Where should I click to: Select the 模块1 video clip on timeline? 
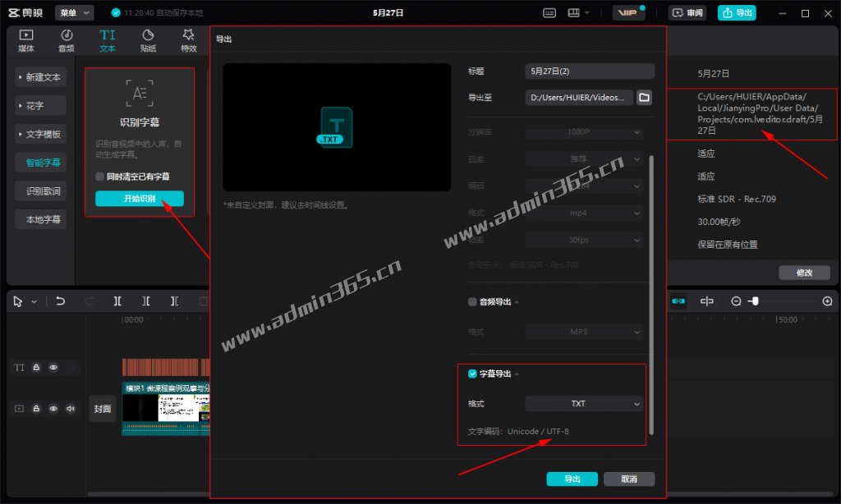pos(166,409)
